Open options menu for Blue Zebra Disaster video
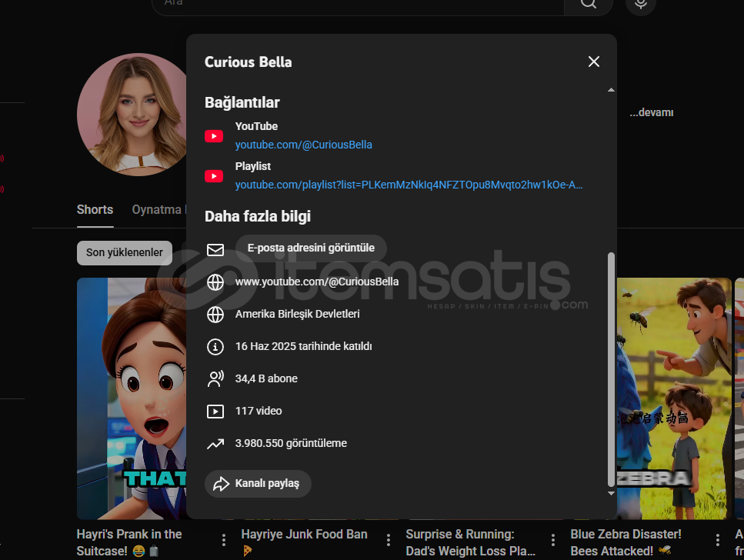 tap(717, 539)
